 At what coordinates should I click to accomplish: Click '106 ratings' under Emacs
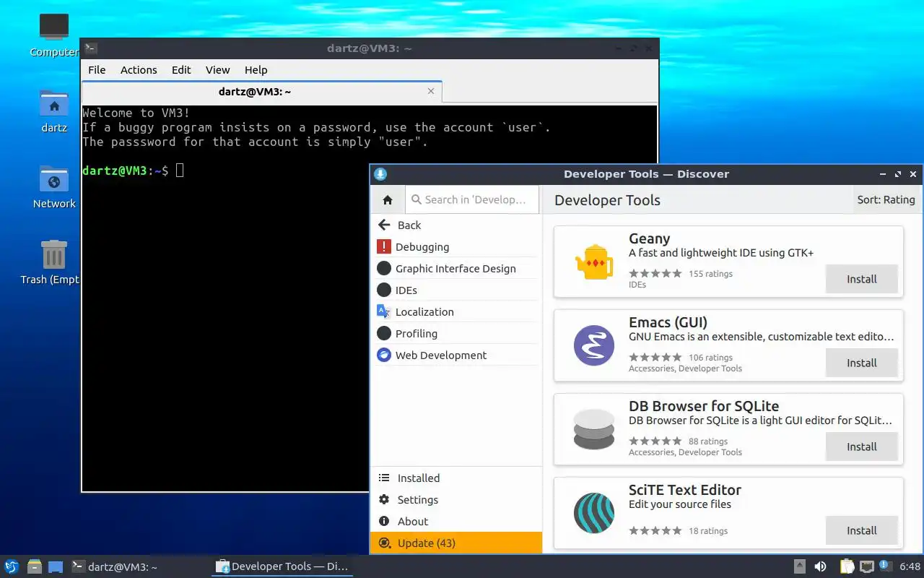point(710,358)
